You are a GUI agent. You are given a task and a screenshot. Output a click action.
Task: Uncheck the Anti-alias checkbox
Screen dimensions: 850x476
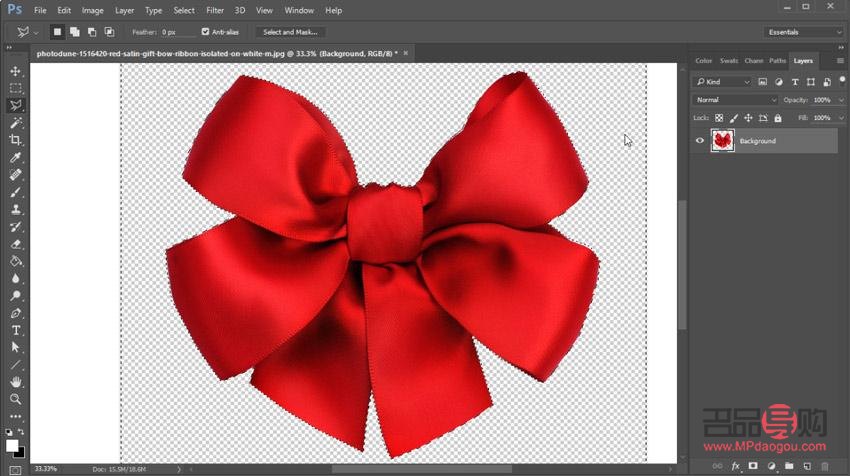tap(205, 32)
